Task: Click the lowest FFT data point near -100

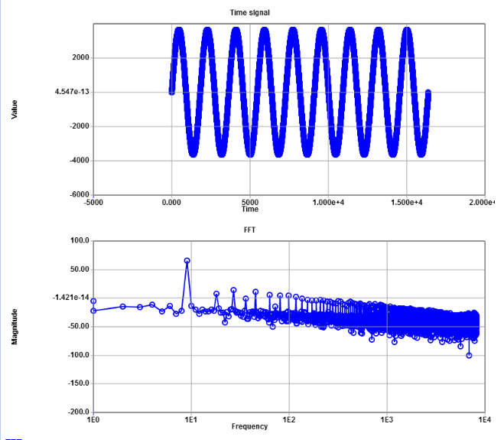Action: pyautogui.click(x=469, y=356)
